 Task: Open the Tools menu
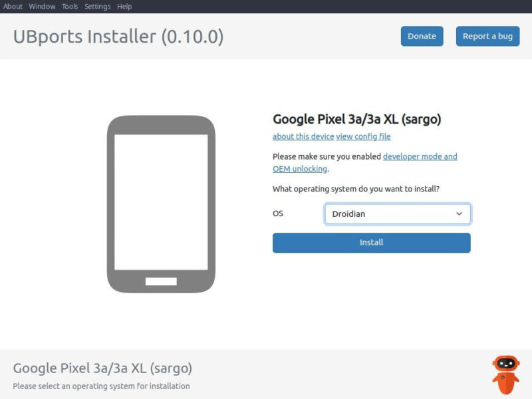point(70,7)
